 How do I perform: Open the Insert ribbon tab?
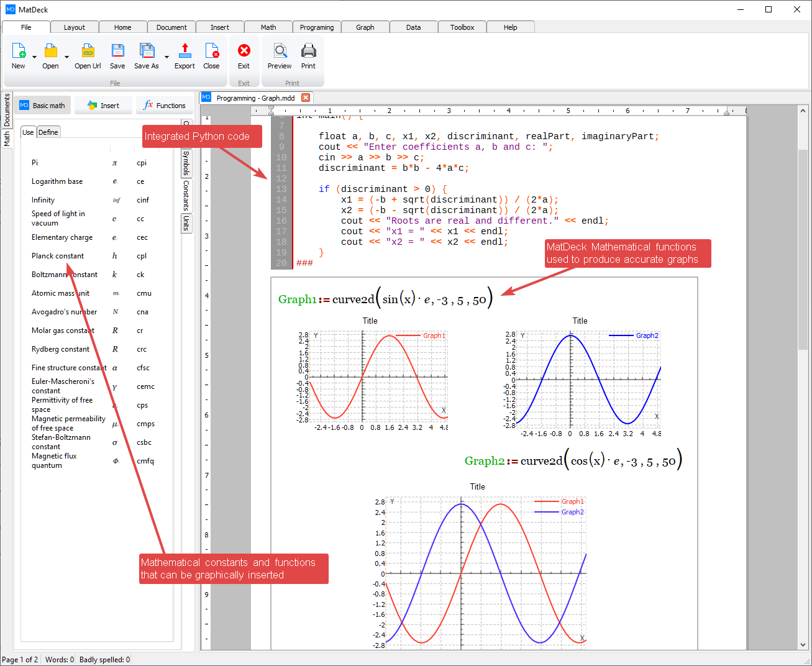(x=220, y=27)
